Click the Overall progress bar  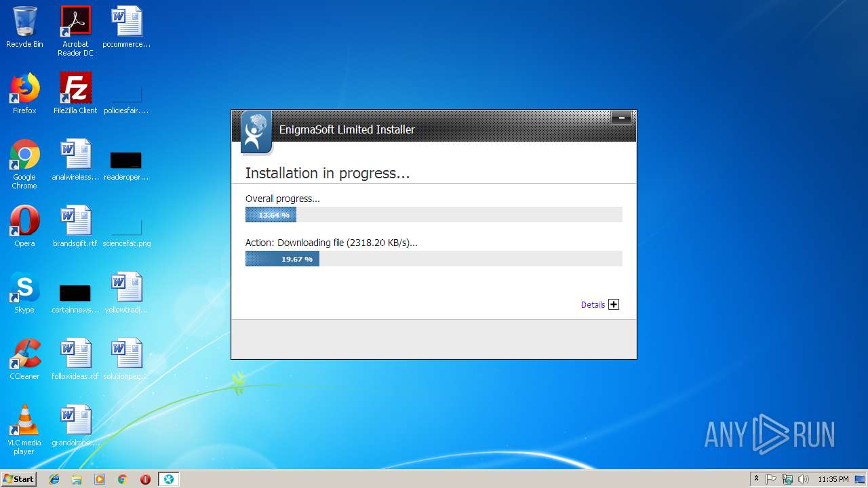point(433,215)
